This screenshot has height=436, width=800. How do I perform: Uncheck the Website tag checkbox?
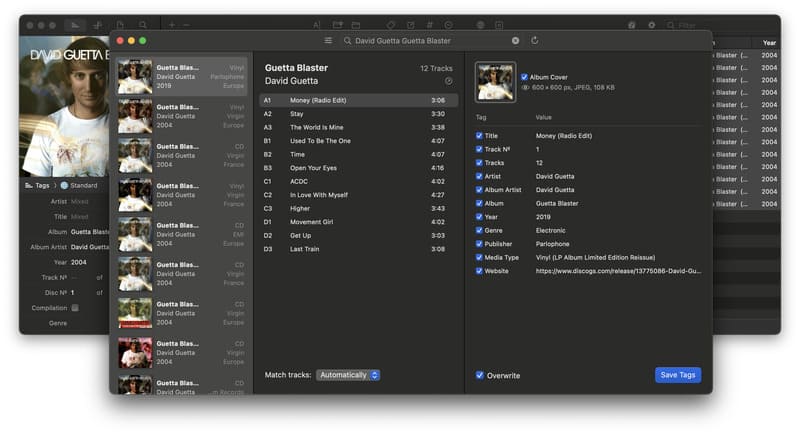tap(479, 271)
